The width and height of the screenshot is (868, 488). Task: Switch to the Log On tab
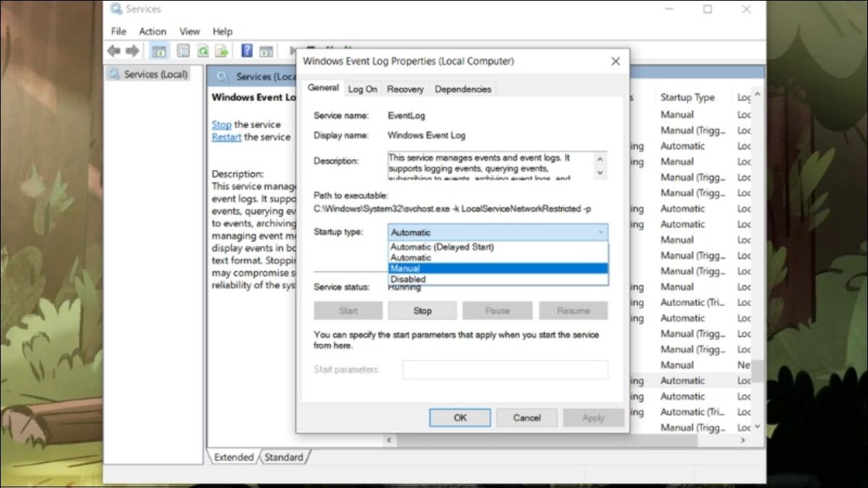click(362, 89)
